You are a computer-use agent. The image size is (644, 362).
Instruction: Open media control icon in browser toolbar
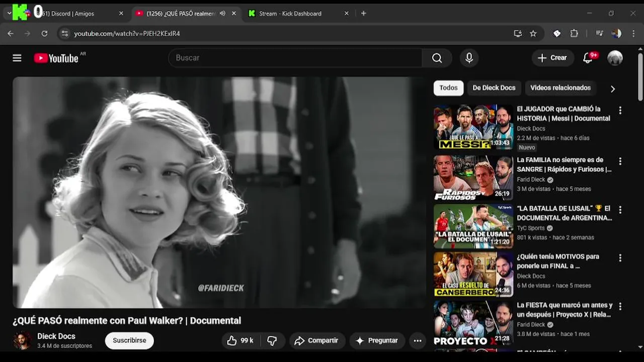pos(599,34)
